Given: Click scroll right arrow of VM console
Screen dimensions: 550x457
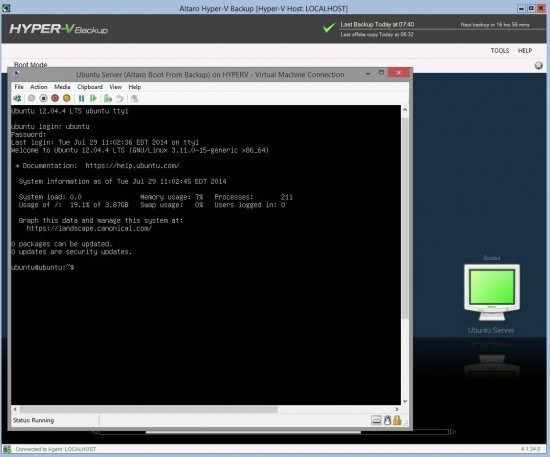Looking at the screenshot, I should (x=397, y=409).
